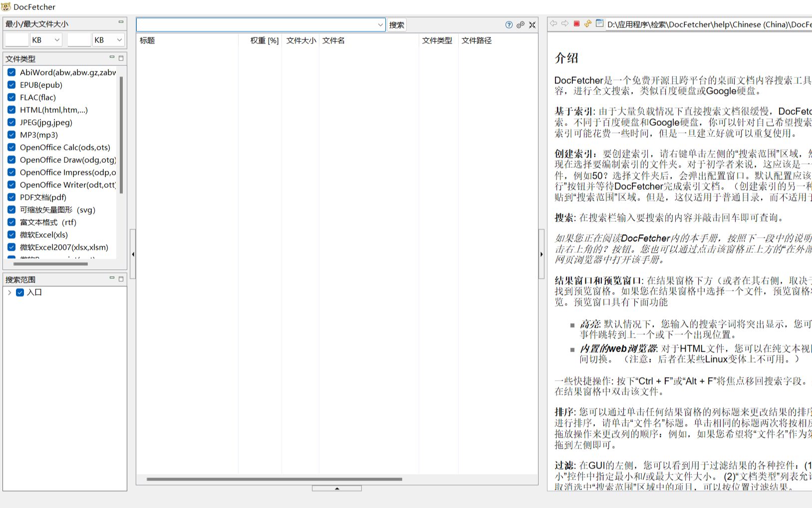Click the minimize-to-tray icon beside preferences

click(x=533, y=25)
